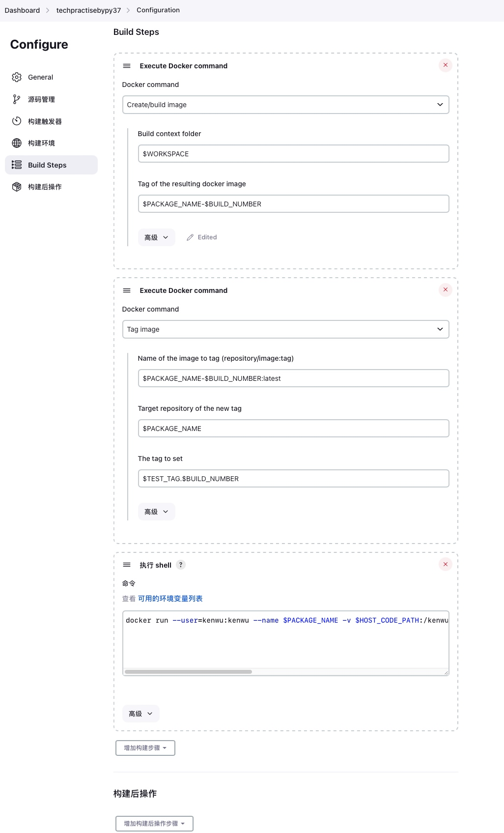The height and width of the screenshot is (833, 504).
Task: Click the shell command horizontal scrollbar
Action: (188, 672)
